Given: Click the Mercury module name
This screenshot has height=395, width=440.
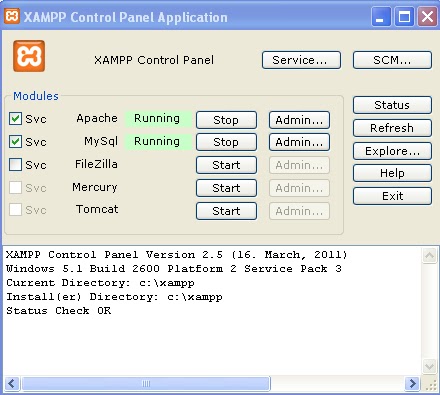Looking at the screenshot, I should (95, 188).
